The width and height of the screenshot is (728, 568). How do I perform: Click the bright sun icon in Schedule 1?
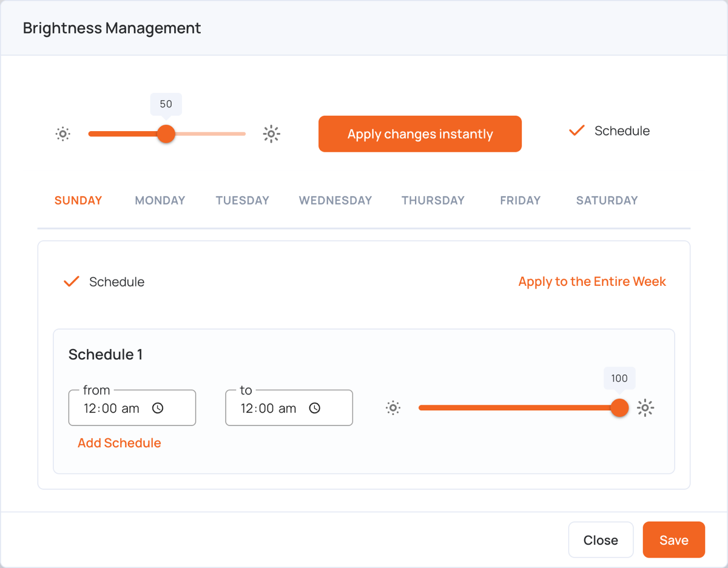click(645, 408)
